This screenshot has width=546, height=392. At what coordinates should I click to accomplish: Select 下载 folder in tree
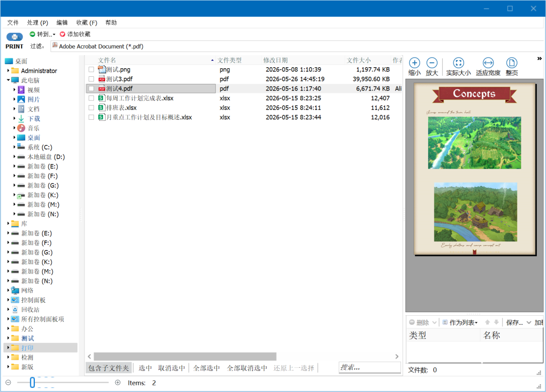pyautogui.click(x=33, y=119)
